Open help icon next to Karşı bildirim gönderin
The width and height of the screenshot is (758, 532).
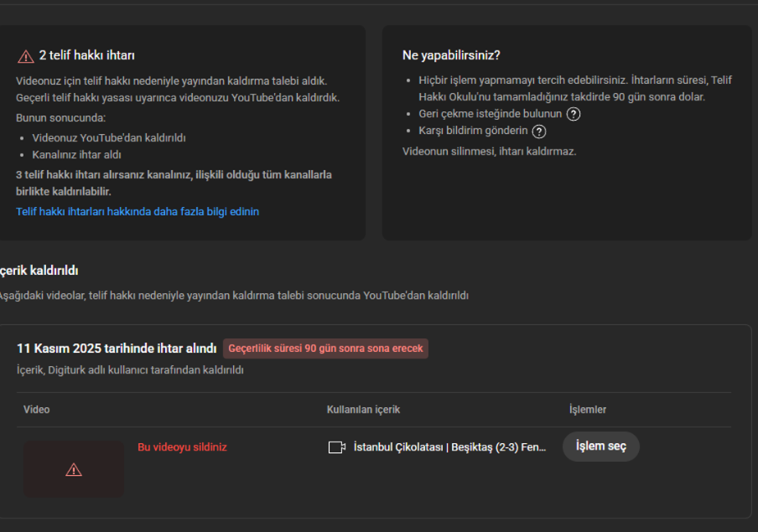pyautogui.click(x=539, y=131)
